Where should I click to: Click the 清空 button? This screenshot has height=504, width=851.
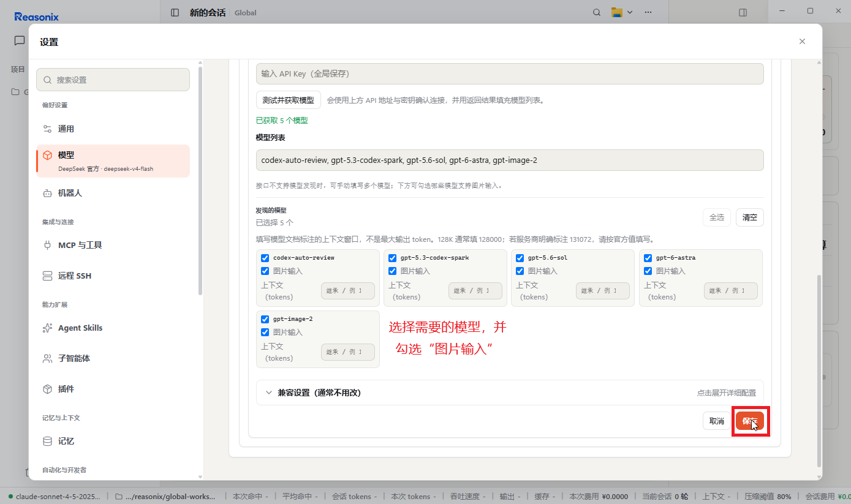coord(750,217)
